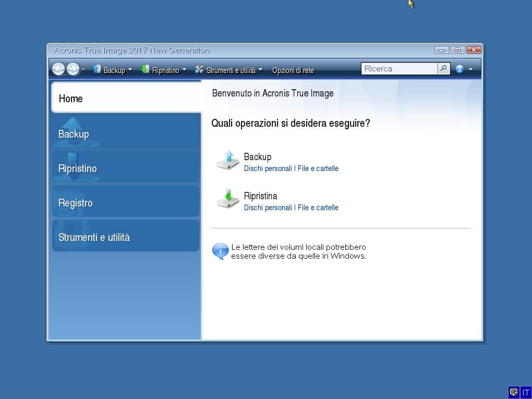Expand the help dropdown arrow
The width and height of the screenshot is (532, 399).
point(470,69)
